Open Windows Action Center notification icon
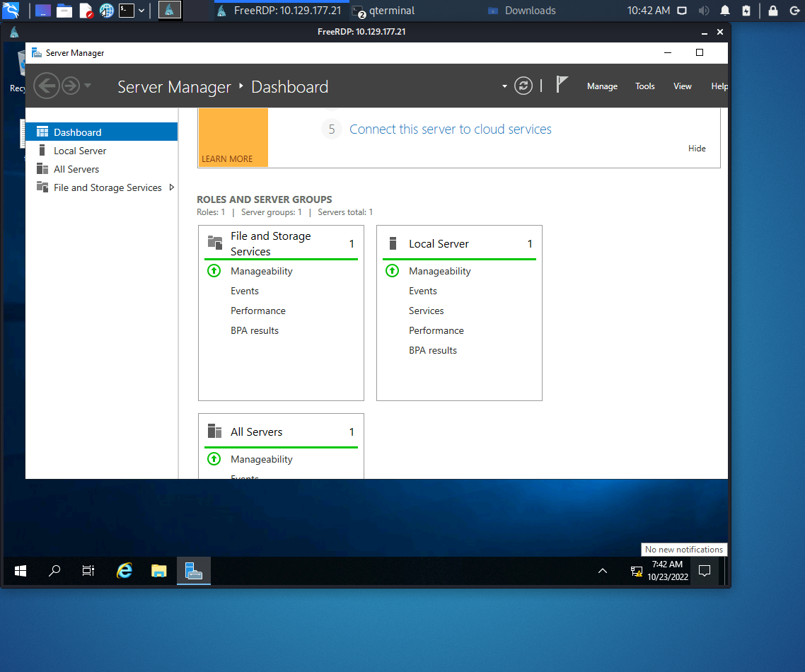The height and width of the screenshot is (672, 805). [705, 570]
